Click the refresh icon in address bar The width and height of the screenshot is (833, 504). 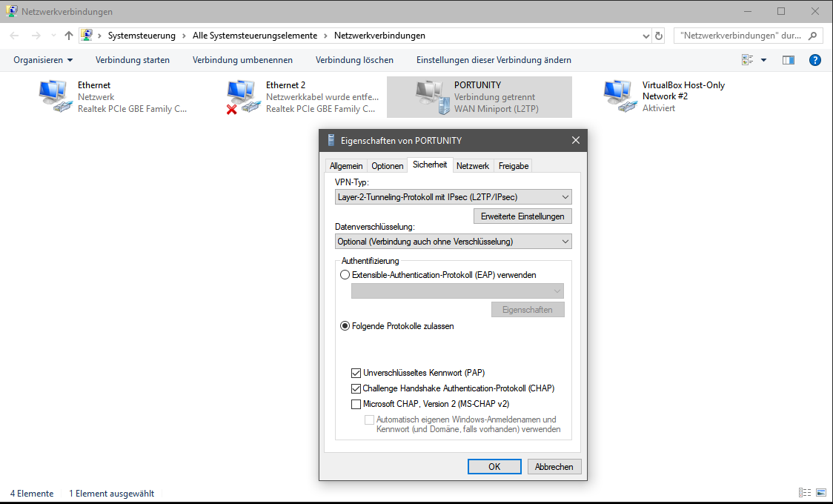click(659, 36)
